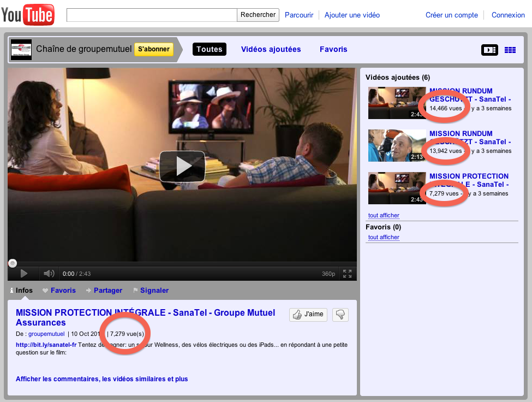The height and width of the screenshot is (402, 532).
Task: Click the YouTube logo
Action: (x=28, y=15)
